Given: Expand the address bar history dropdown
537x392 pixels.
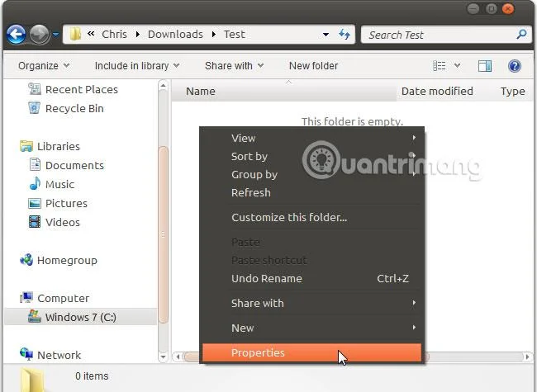Looking at the screenshot, I should pyautogui.click(x=326, y=35).
